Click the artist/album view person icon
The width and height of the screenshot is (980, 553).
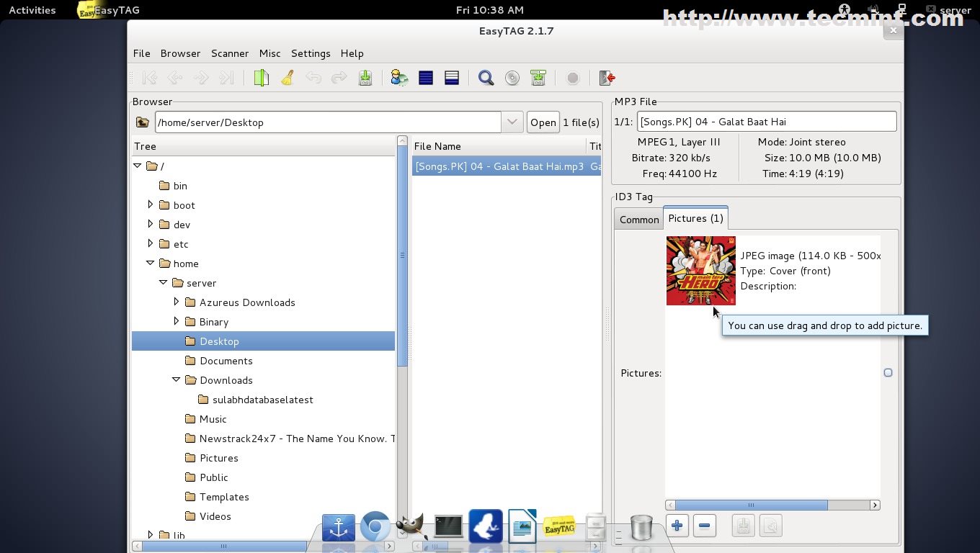click(399, 78)
